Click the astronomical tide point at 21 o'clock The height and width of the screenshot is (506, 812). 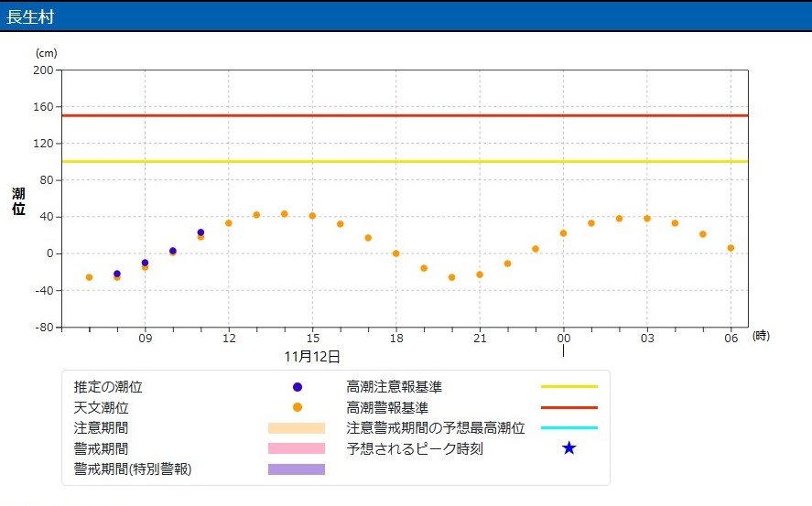480,275
